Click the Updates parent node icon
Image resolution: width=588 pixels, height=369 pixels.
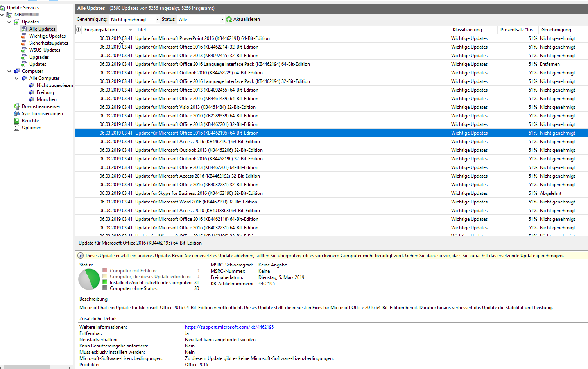tap(17, 22)
